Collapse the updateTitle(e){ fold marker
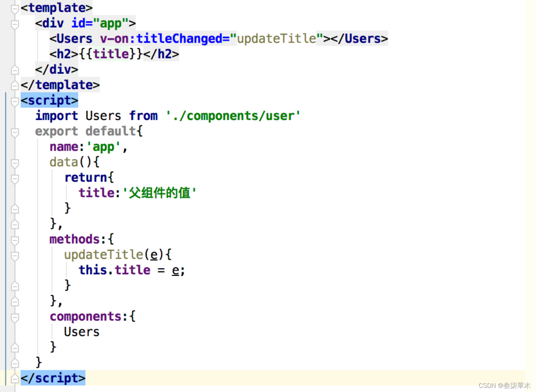The image size is (536, 392). 15,256
